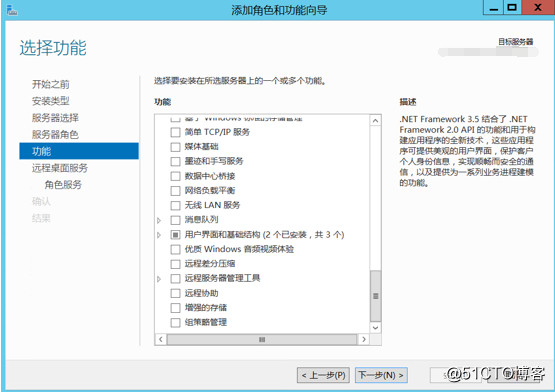
Task: Click the 下一步(N) button
Action: pos(381,375)
